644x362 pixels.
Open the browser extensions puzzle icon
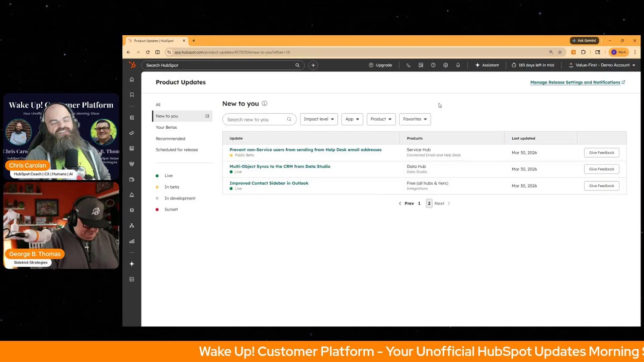tap(584, 52)
